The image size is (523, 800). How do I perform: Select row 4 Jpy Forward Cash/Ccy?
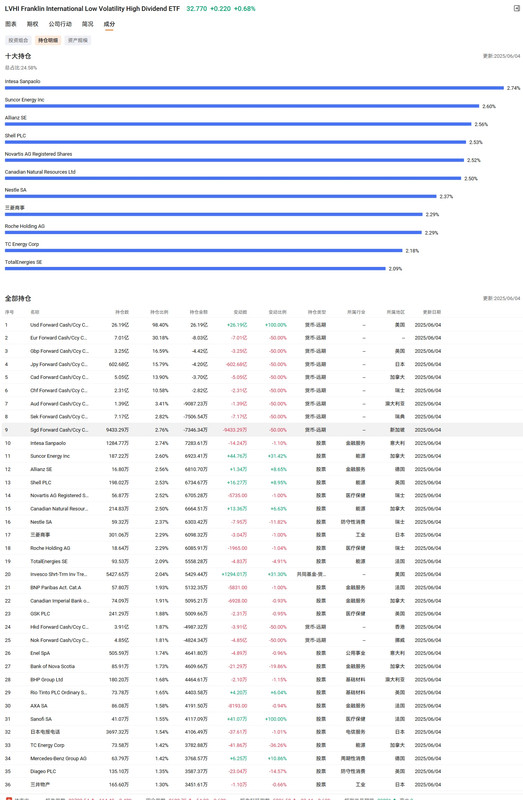point(261,364)
